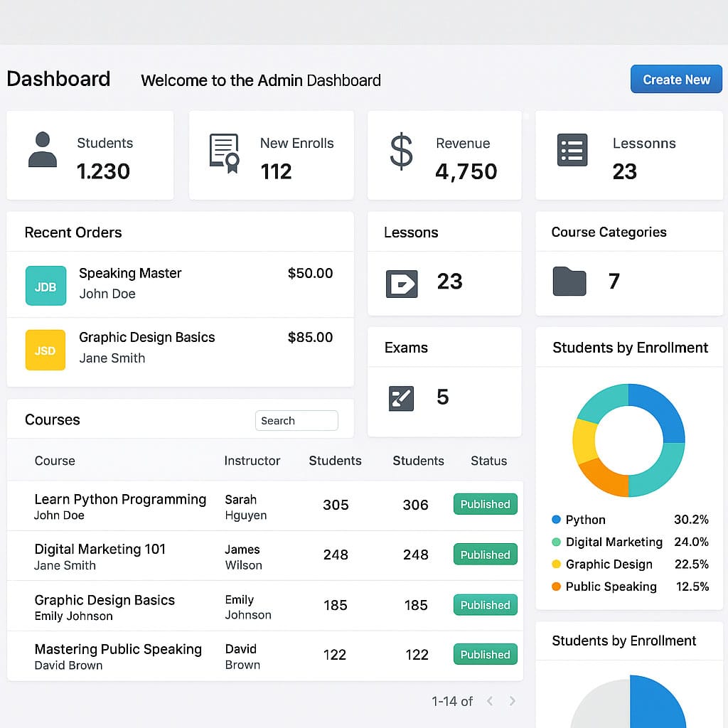Go to next page with right chevron
Screen dimensions: 728x728
pos(512,701)
